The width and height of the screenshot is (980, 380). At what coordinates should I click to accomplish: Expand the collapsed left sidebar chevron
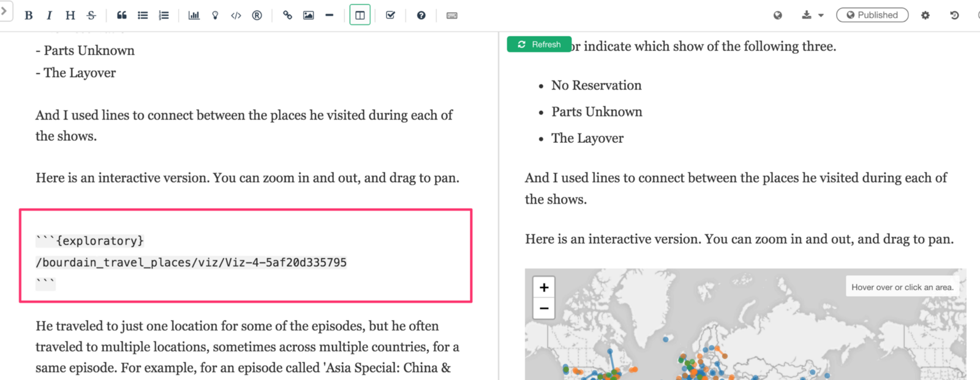pos(4,11)
